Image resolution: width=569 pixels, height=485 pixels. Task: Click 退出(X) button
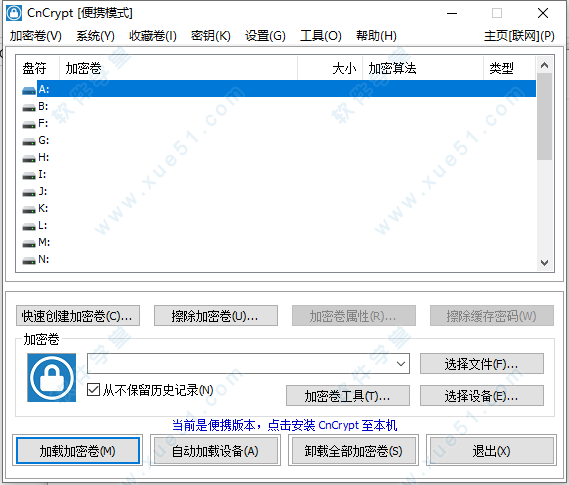point(491,450)
